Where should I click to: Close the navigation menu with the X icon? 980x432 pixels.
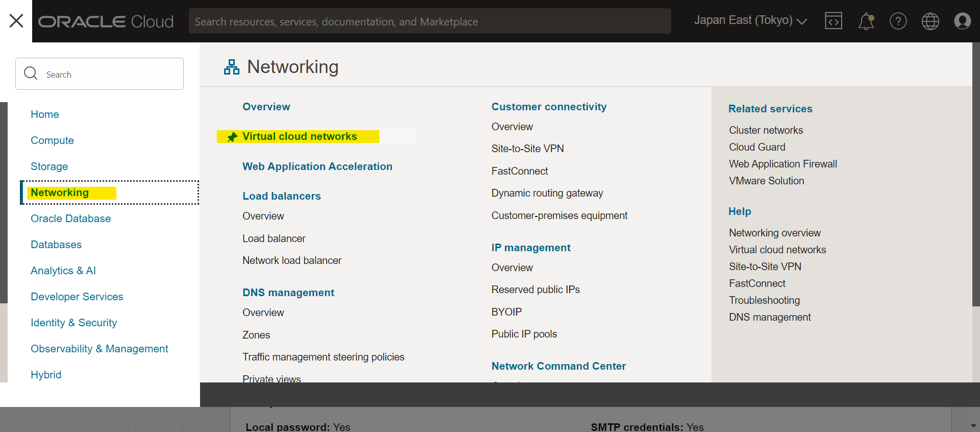pyautogui.click(x=16, y=21)
